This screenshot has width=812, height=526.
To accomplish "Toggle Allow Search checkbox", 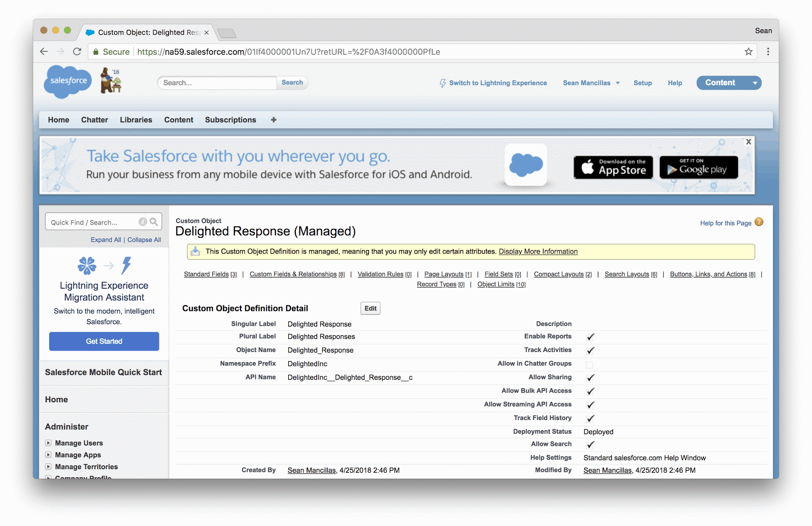I will tap(590, 445).
